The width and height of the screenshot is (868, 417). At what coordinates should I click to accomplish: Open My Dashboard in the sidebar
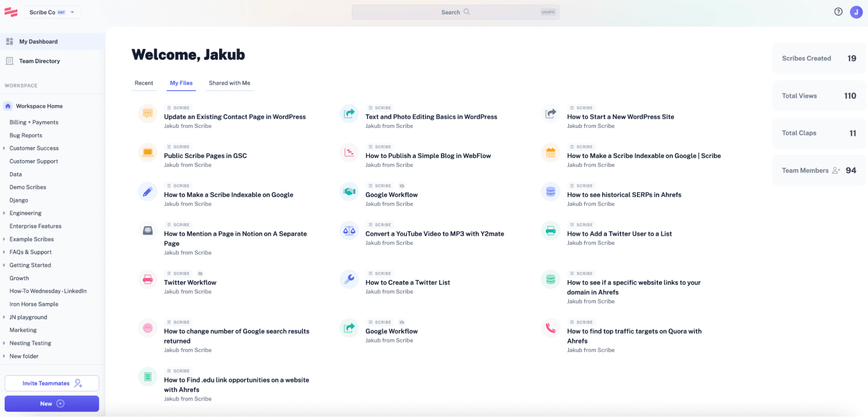[x=53, y=42]
